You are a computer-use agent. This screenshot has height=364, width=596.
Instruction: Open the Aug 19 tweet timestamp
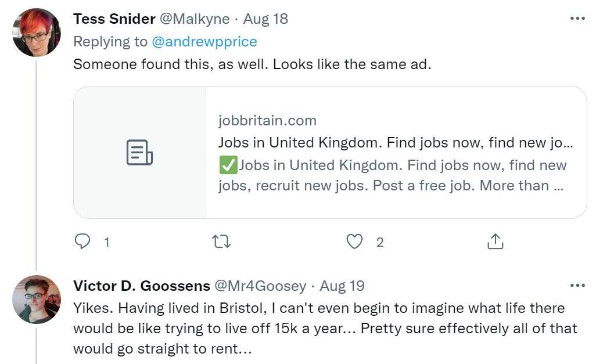coord(342,286)
